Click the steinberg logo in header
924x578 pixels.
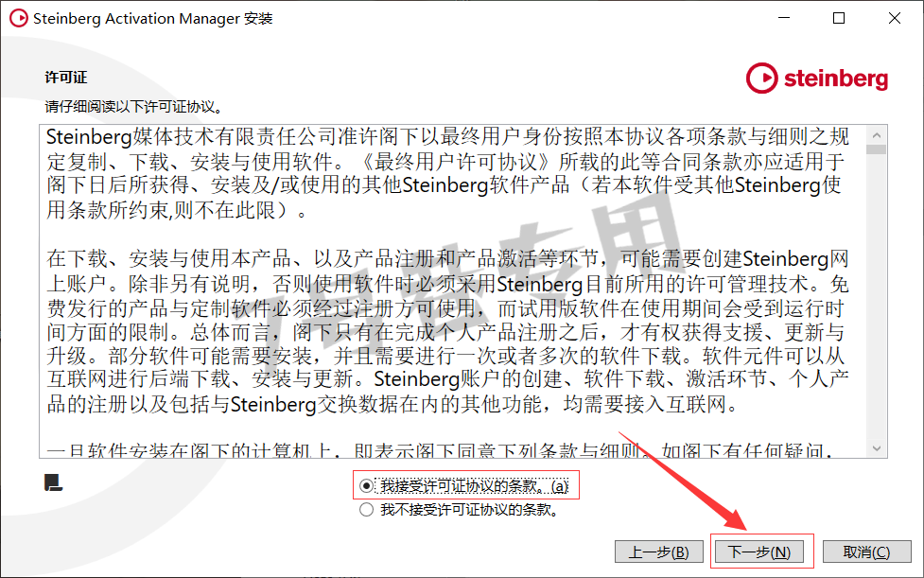(x=817, y=79)
